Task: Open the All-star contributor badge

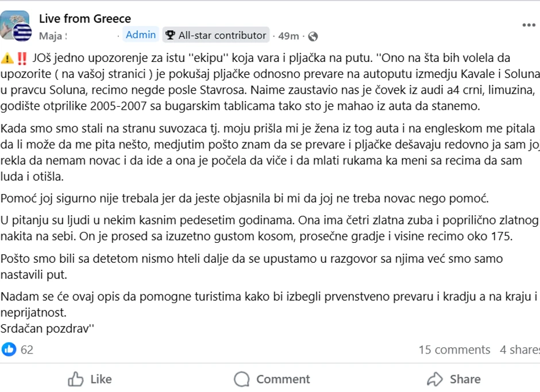Action: point(216,35)
